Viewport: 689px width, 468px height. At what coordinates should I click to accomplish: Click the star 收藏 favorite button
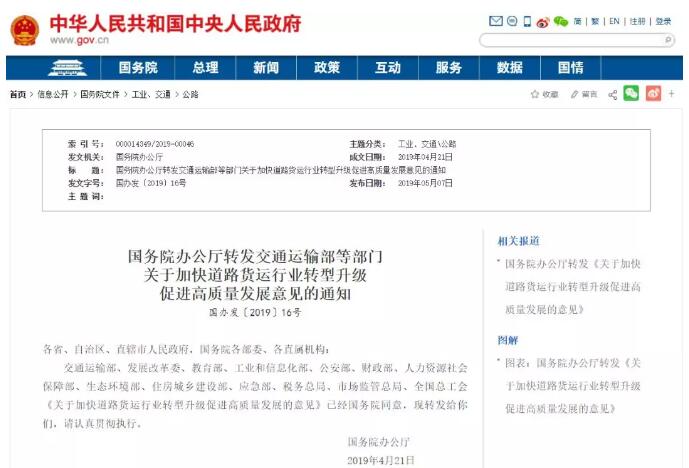click(544, 94)
